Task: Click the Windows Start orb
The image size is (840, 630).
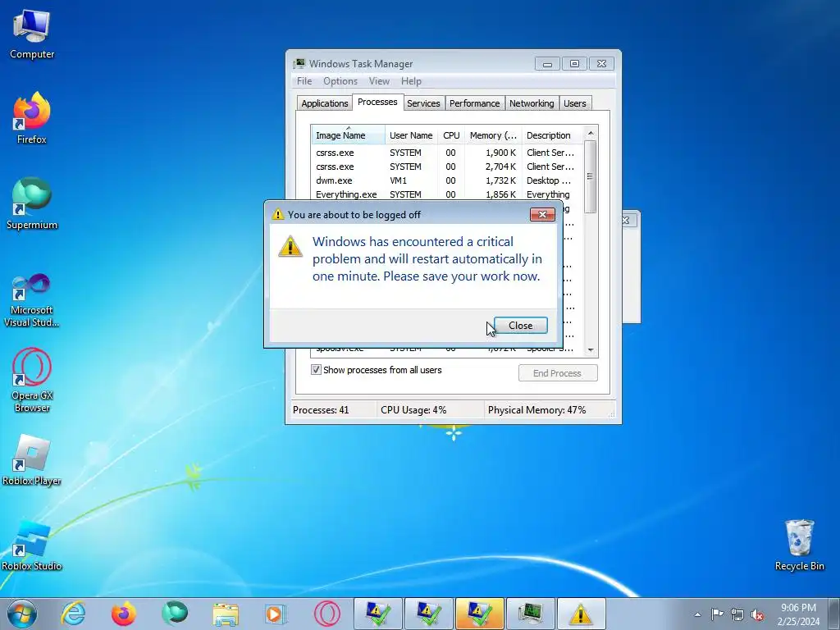Action: pyautogui.click(x=22, y=614)
